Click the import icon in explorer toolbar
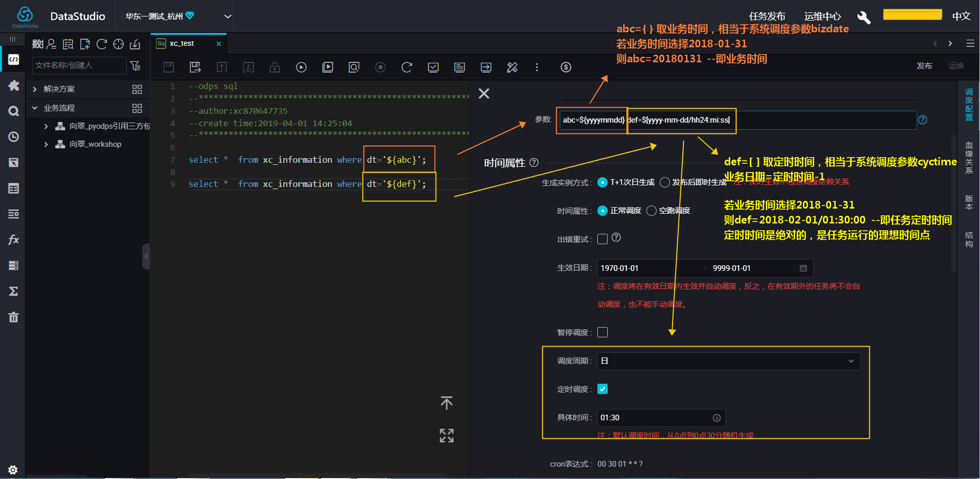 pyautogui.click(x=135, y=44)
